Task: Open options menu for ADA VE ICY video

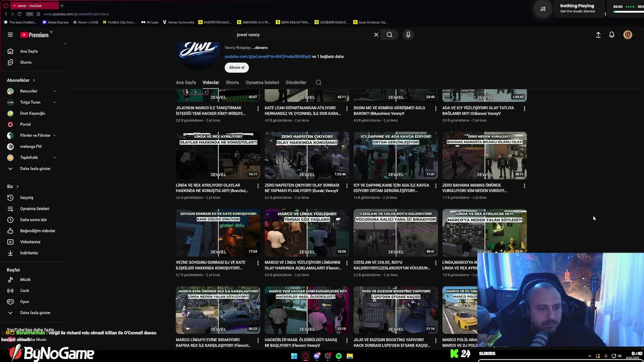Action: coord(524,109)
